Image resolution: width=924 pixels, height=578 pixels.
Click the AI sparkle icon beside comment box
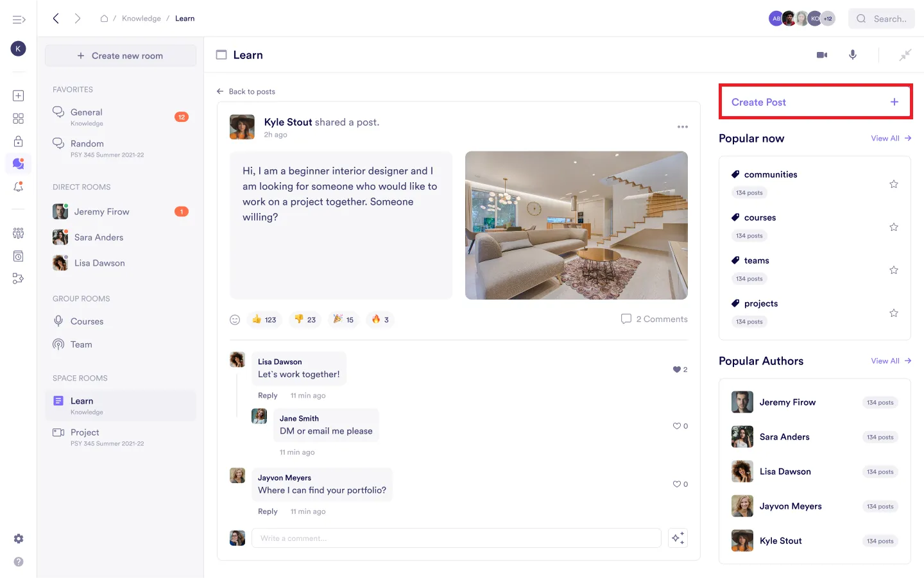(x=678, y=538)
